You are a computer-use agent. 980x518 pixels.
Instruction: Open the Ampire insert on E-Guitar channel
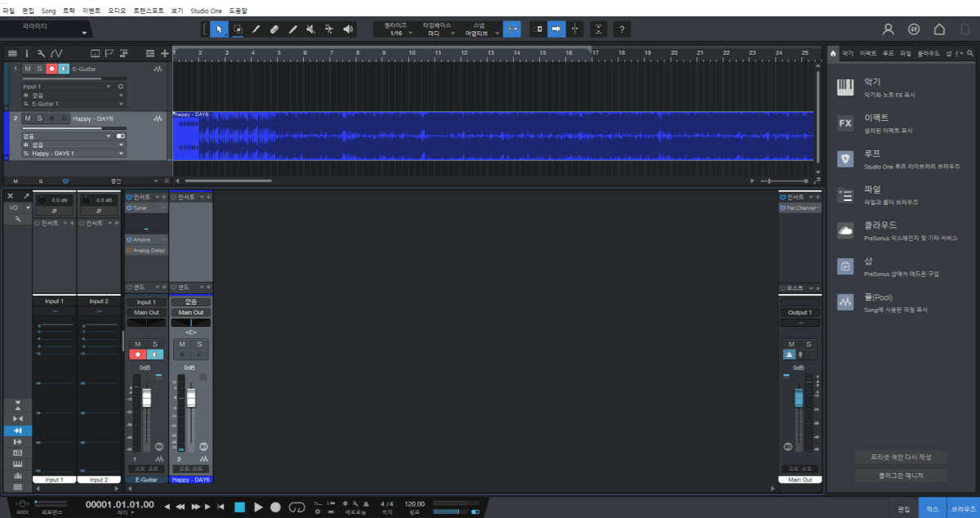147,239
